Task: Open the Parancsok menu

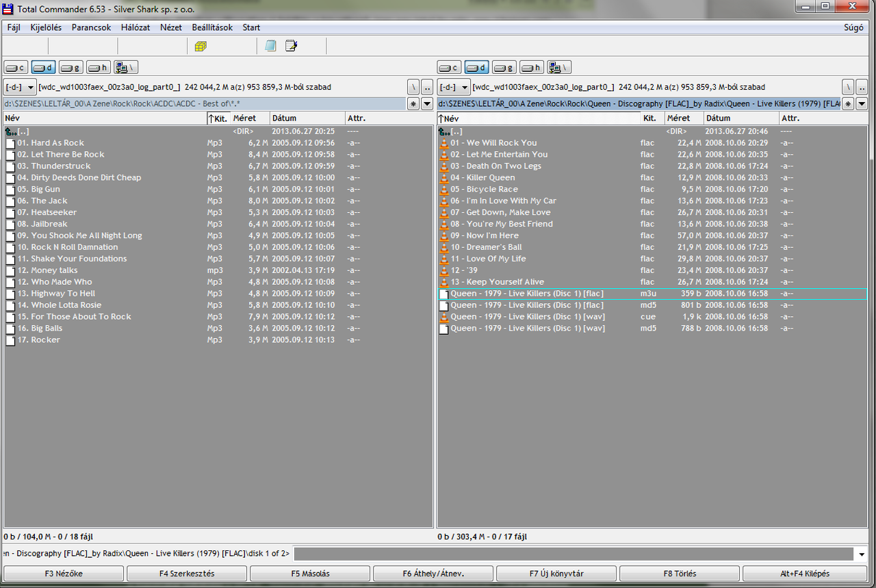Action: point(91,27)
